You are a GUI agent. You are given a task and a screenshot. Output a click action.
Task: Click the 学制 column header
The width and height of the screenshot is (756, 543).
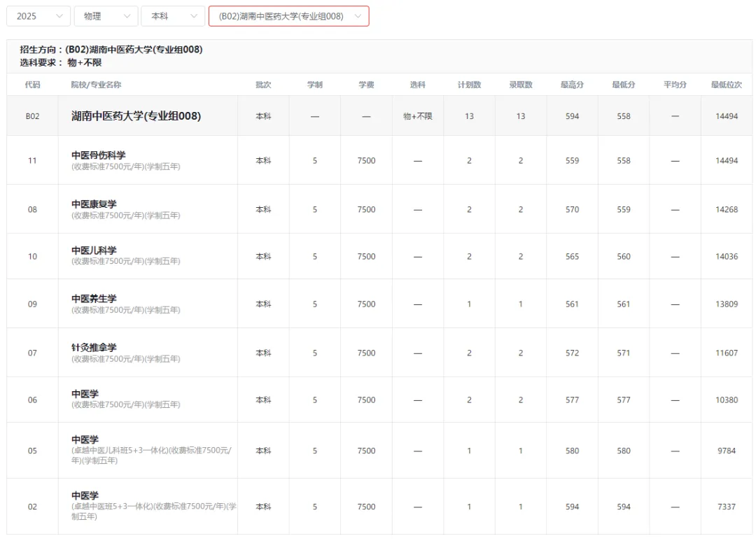click(x=315, y=85)
